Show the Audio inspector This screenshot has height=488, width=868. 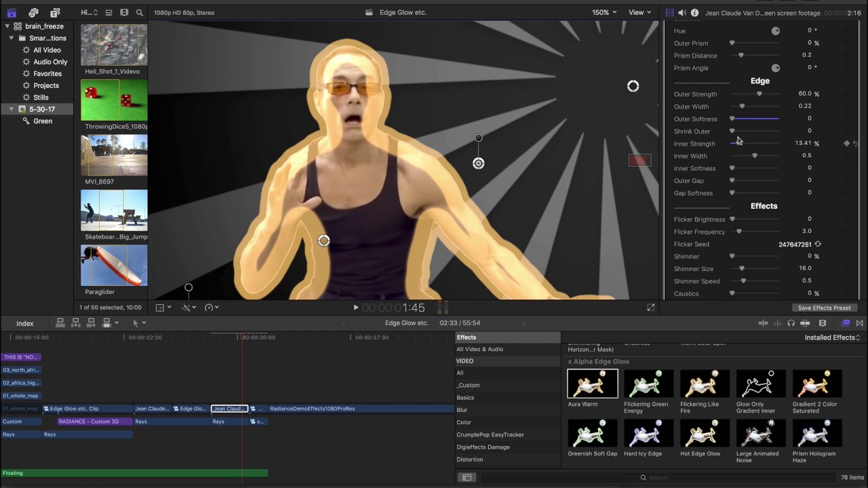[682, 13]
